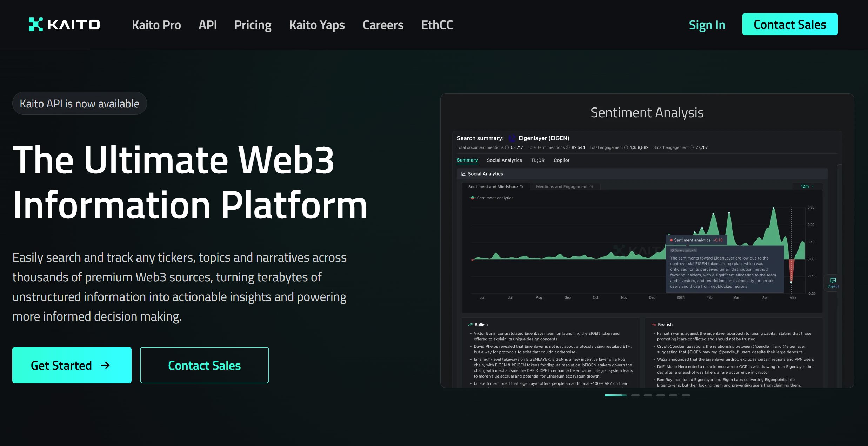Click the Kaito logo icon
Screen dimensions: 868x446
[x=35, y=24]
